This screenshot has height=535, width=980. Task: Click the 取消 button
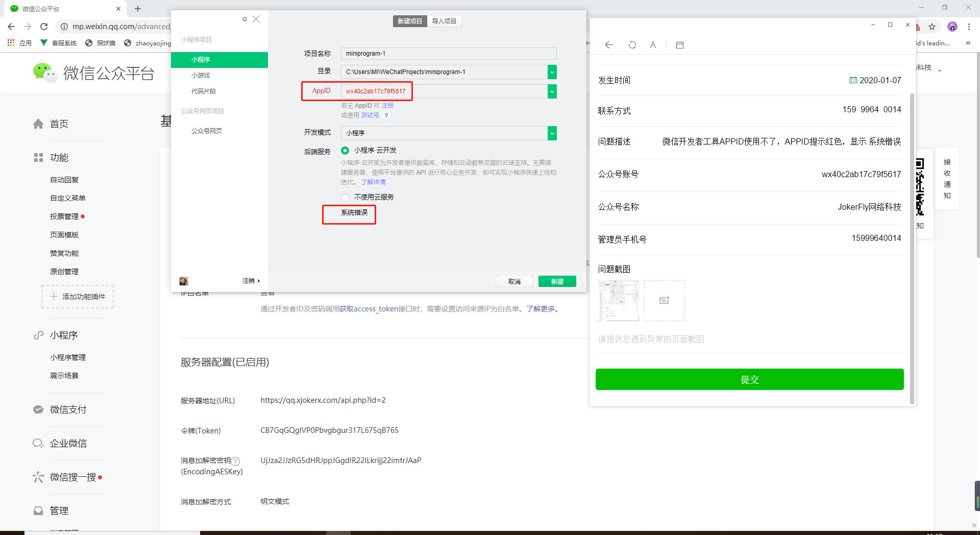pos(514,282)
